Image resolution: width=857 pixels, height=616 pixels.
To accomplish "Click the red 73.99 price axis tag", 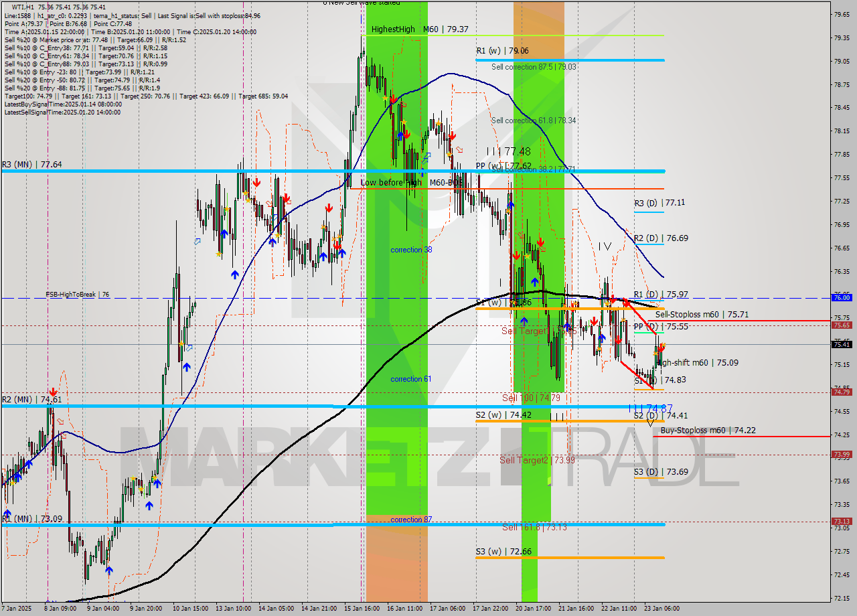I will [x=842, y=454].
